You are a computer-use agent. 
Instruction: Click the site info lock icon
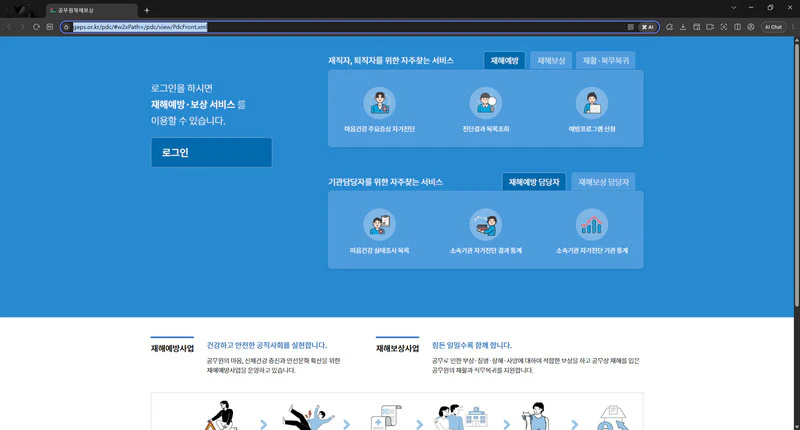(x=66, y=27)
